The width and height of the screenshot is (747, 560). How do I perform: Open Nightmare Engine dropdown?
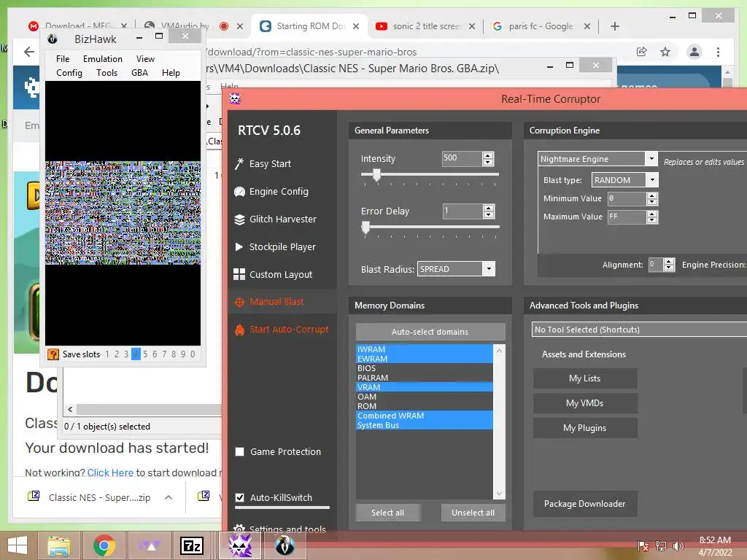coord(651,158)
